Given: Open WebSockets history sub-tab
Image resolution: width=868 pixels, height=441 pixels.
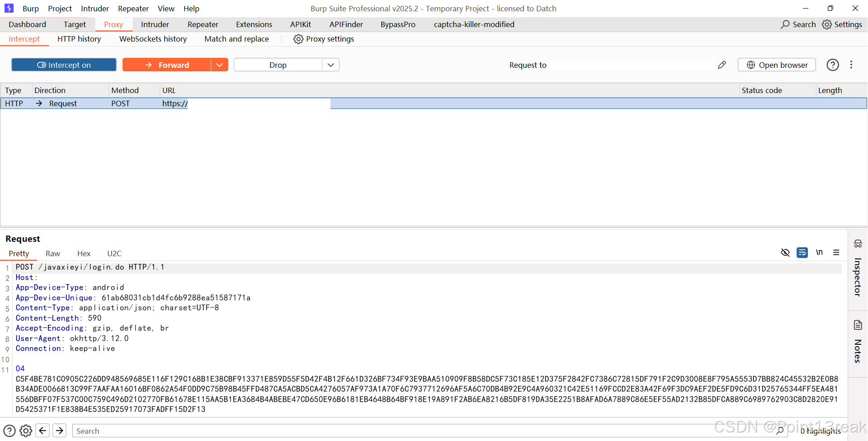Looking at the screenshot, I should (153, 39).
